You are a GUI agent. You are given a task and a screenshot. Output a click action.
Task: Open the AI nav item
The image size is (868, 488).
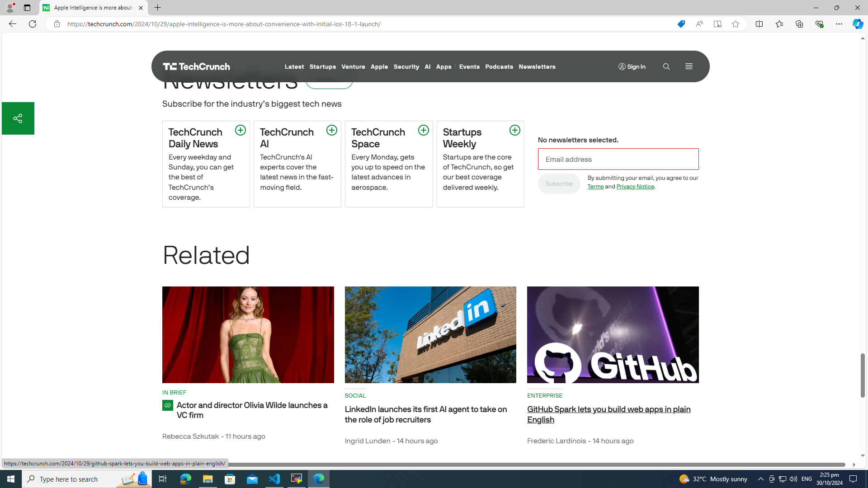point(427,66)
